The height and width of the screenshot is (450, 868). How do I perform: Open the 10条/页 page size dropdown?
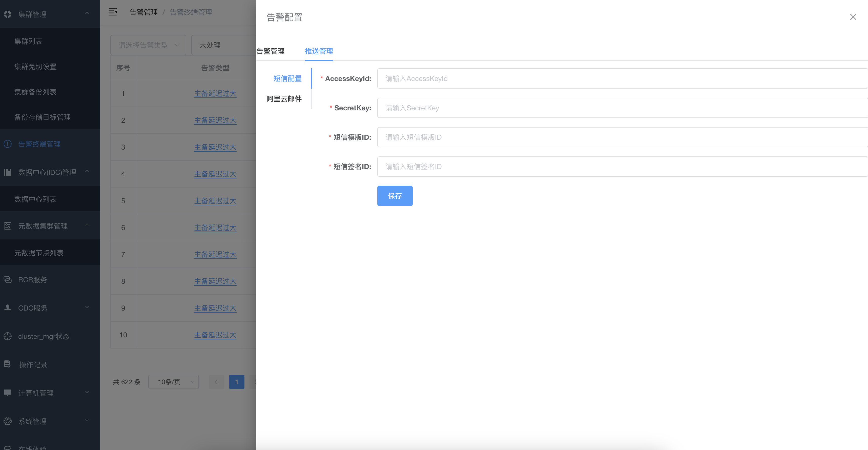(173, 382)
